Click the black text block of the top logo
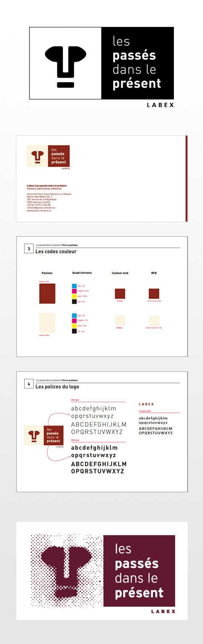The height and width of the screenshot is (644, 203). tap(138, 63)
